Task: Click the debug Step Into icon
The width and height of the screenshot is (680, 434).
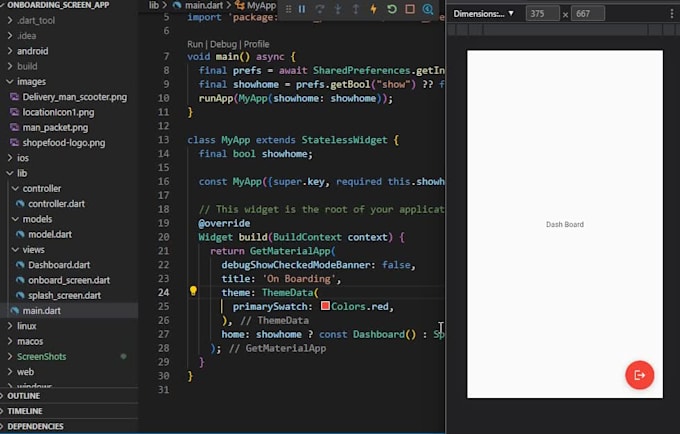Action: tap(338, 9)
